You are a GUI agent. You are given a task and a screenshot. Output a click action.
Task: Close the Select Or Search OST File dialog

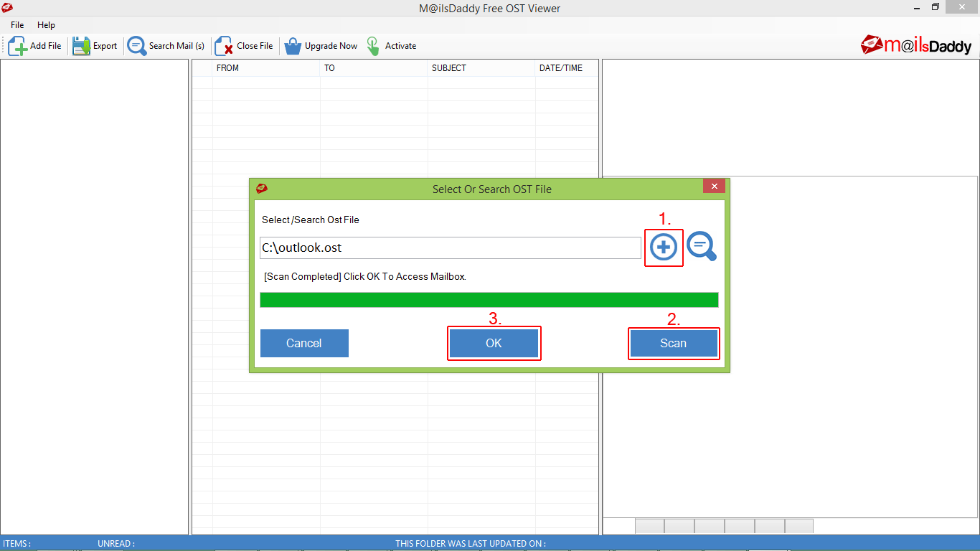coord(714,187)
